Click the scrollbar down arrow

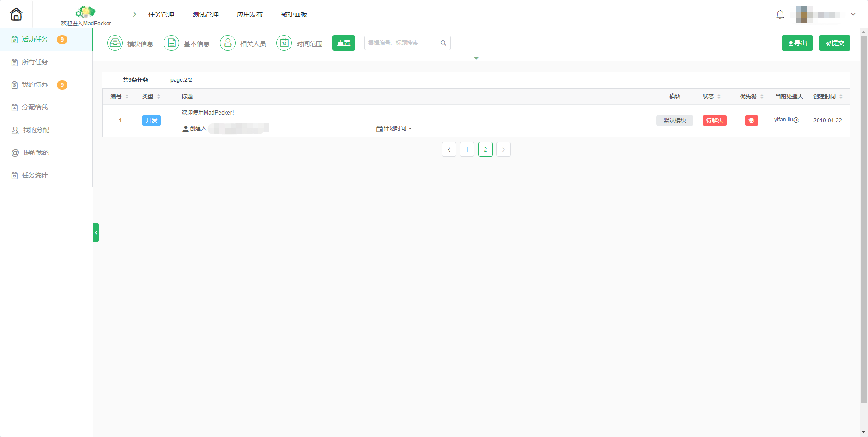coord(863,433)
